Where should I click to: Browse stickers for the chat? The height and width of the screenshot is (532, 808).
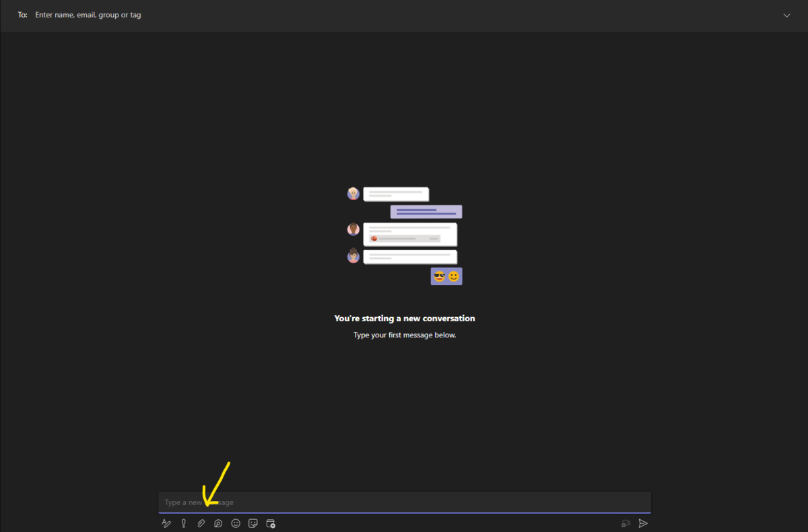pyautogui.click(x=252, y=523)
